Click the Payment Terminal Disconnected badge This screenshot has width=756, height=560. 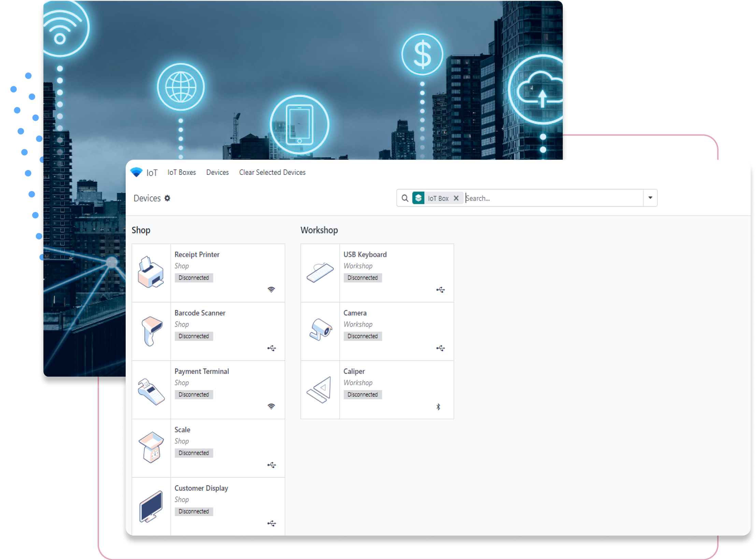(x=194, y=395)
